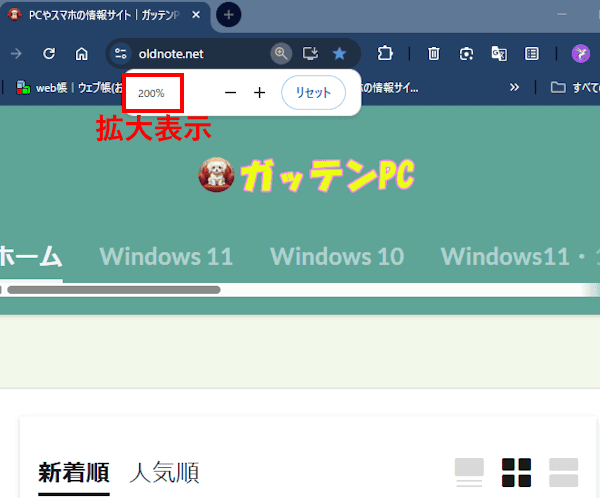Open the web帳 bookmark

click(x=69, y=88)
